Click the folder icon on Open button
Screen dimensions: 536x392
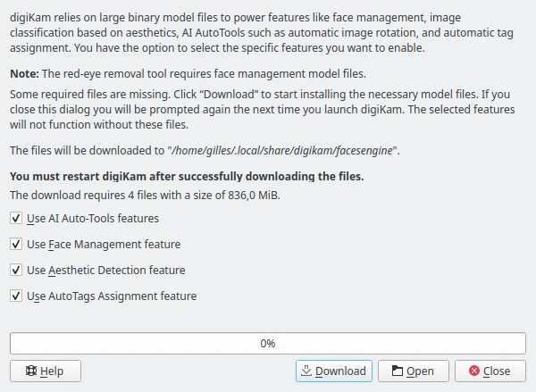coord(396,371)
